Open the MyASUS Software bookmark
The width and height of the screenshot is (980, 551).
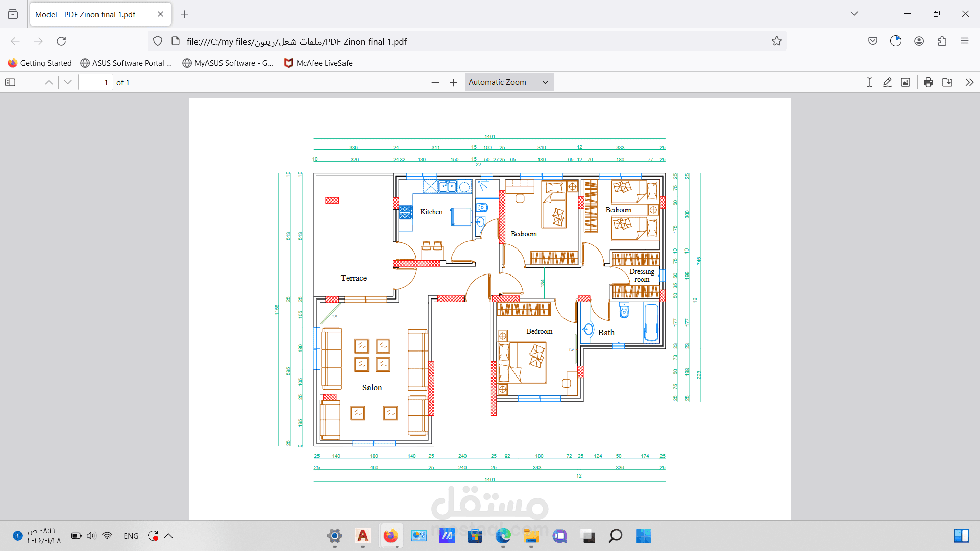point(228,63)
